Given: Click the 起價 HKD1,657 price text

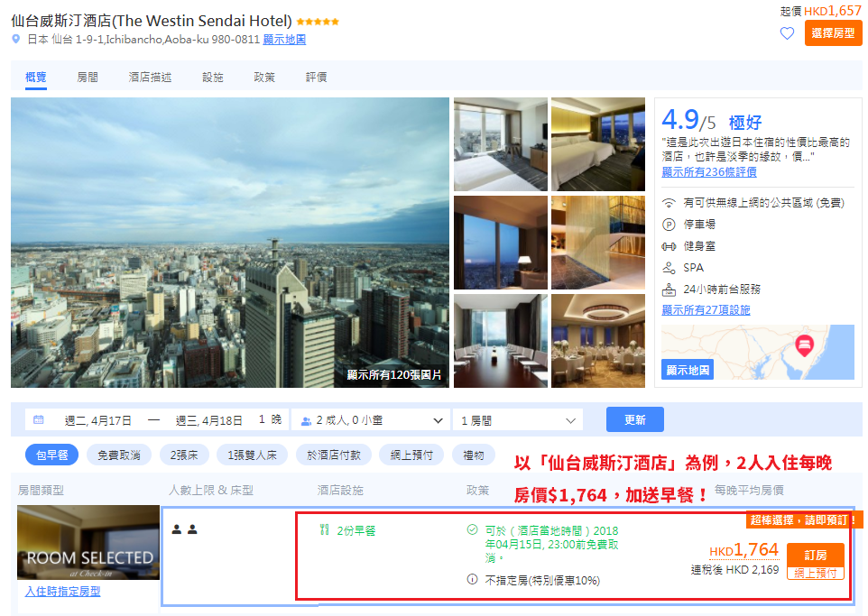Looking at the screenshot, I should coord(820,11).
